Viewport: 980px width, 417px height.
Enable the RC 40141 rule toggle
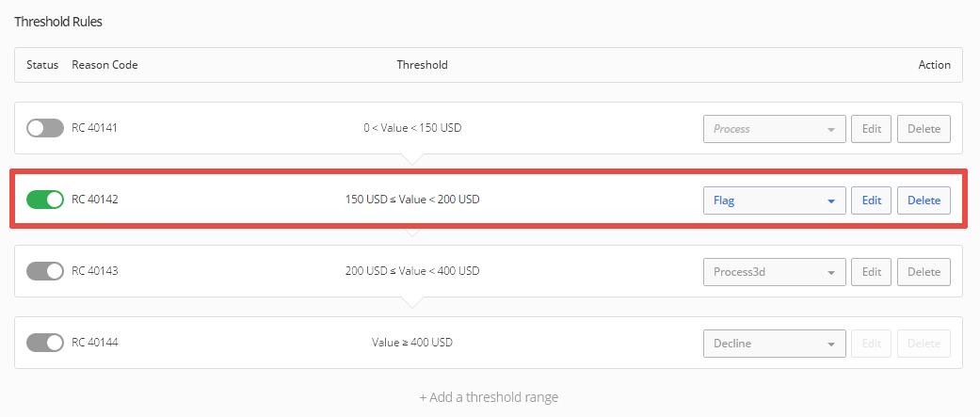(45, 128)
